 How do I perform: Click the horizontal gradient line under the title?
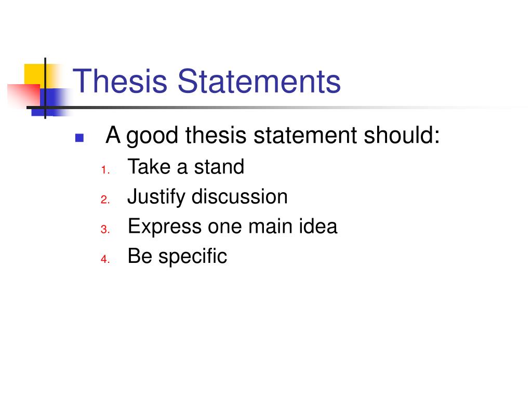tap(271, 108)
